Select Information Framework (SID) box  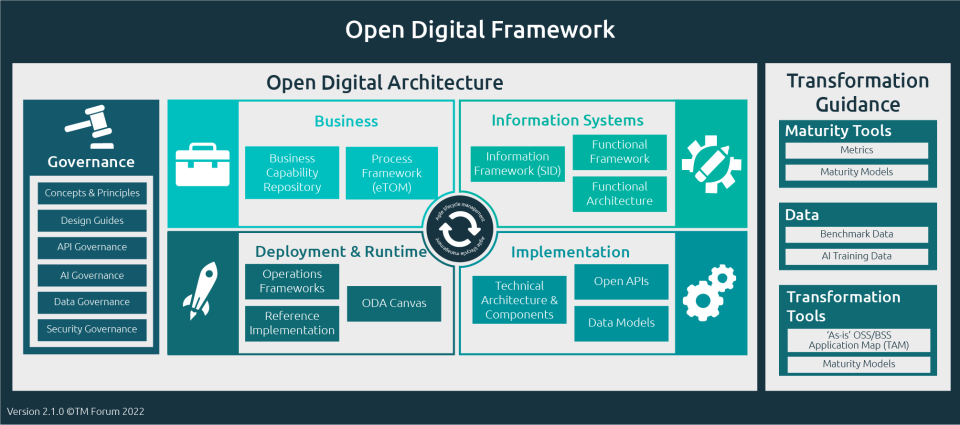[517, 164]
